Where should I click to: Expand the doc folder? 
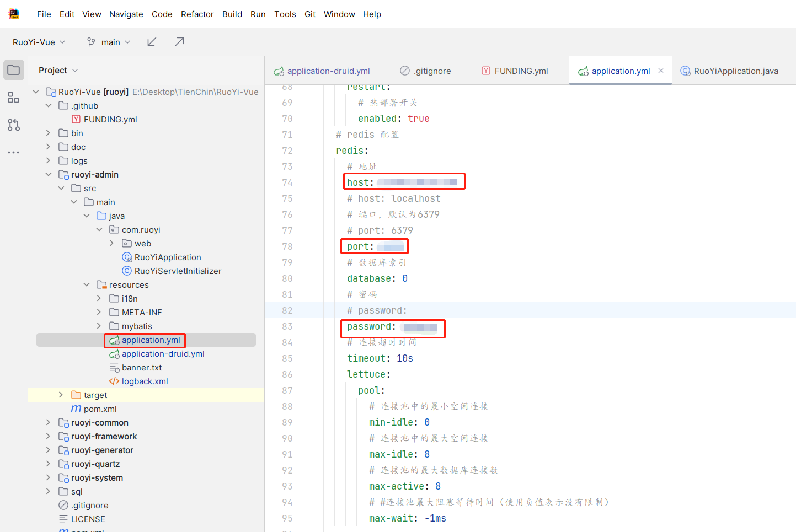[x=49, y=147]
